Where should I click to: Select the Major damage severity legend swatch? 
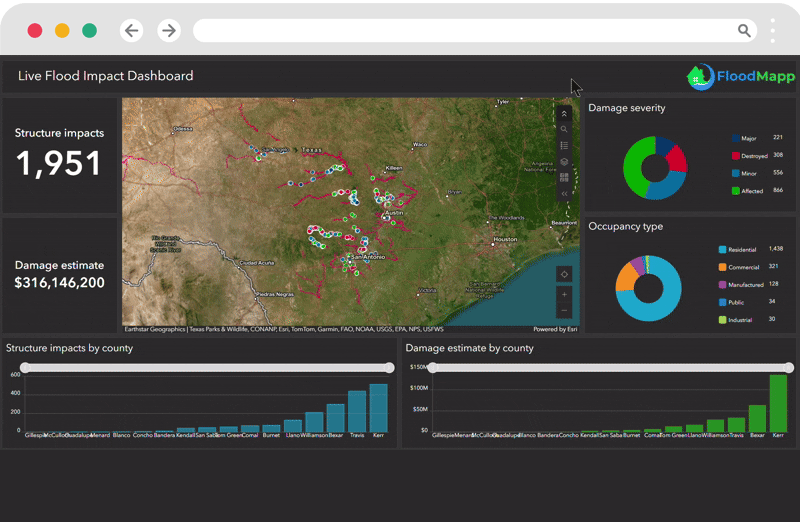tap(736, 138)
